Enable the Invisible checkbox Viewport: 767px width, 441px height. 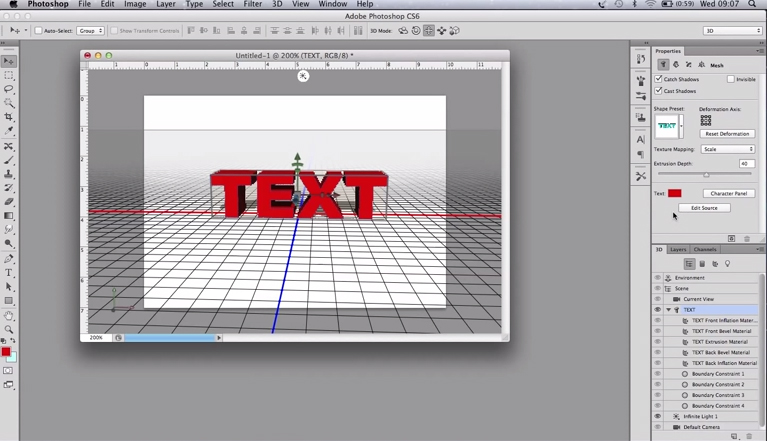pyautogui.click(x=731, y=79)
